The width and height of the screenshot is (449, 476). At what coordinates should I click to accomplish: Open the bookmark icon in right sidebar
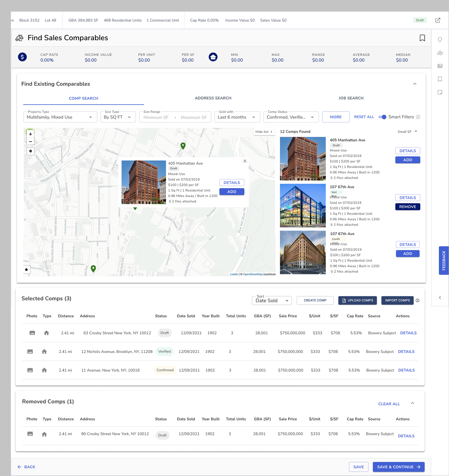click(440, 79)
